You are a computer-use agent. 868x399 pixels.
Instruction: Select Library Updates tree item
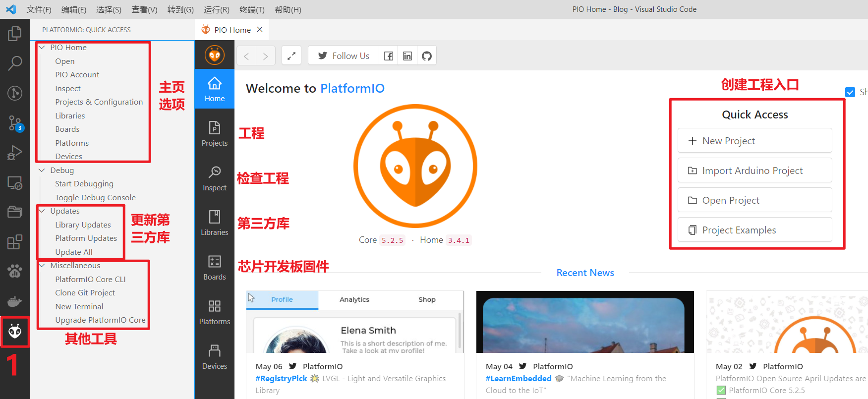(x=83, y=225)
